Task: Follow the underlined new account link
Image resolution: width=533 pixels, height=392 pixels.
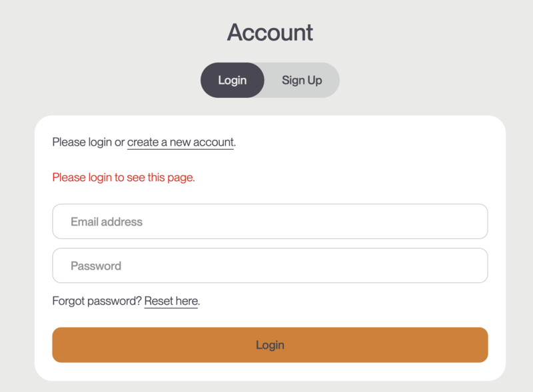Action: 180,142
